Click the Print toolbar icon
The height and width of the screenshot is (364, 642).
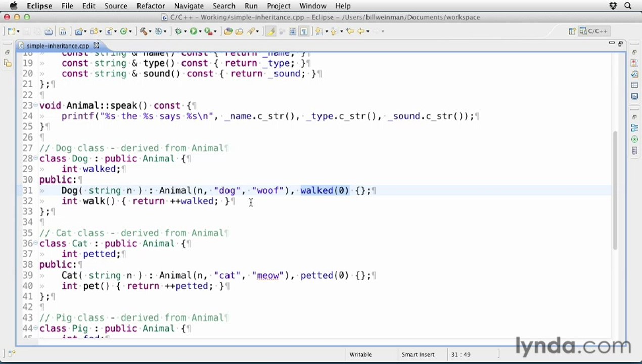[49, 31]
